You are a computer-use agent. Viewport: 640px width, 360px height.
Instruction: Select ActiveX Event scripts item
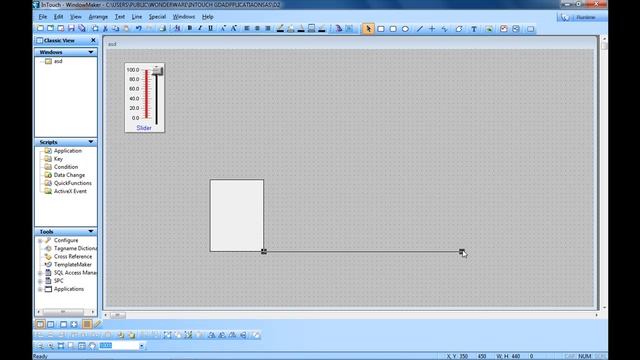(70, 191)
